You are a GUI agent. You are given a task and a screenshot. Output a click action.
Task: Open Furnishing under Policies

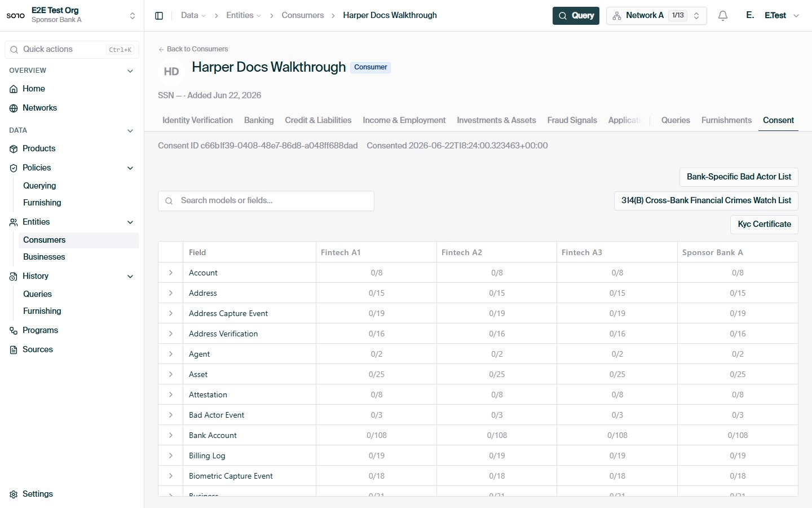(42, 203)
